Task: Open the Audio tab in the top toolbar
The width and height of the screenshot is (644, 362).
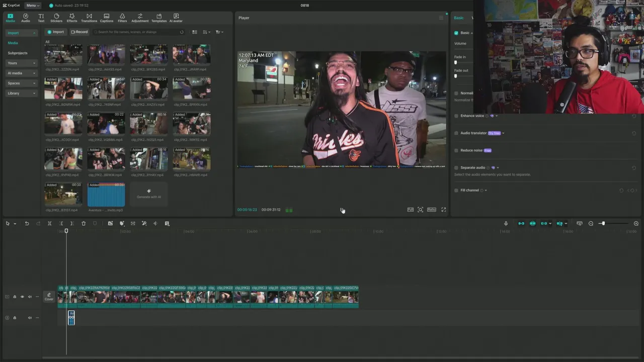Action: tap(26, 18)
